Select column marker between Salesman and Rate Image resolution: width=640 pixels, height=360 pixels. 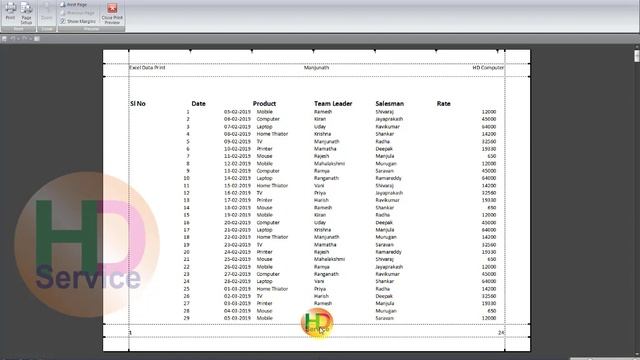point(436,51)
